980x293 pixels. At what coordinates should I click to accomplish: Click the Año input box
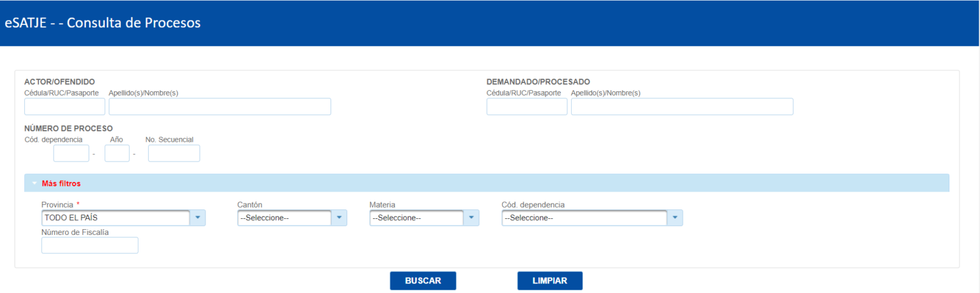coord(117,153)
